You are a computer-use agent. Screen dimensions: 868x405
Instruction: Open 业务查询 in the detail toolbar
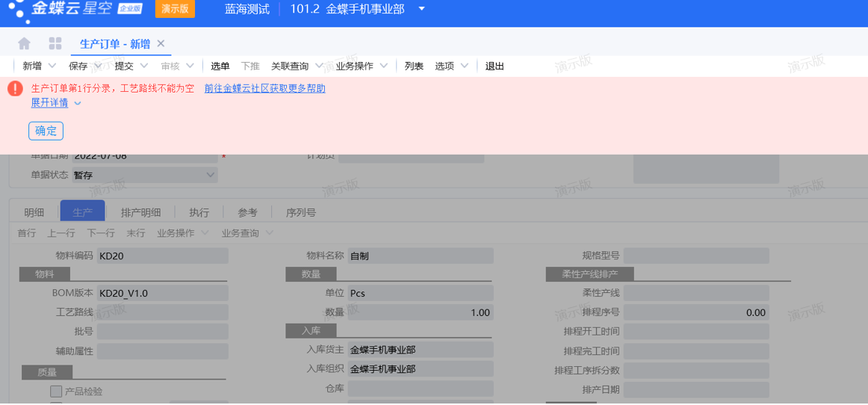[x=241, y=233]
